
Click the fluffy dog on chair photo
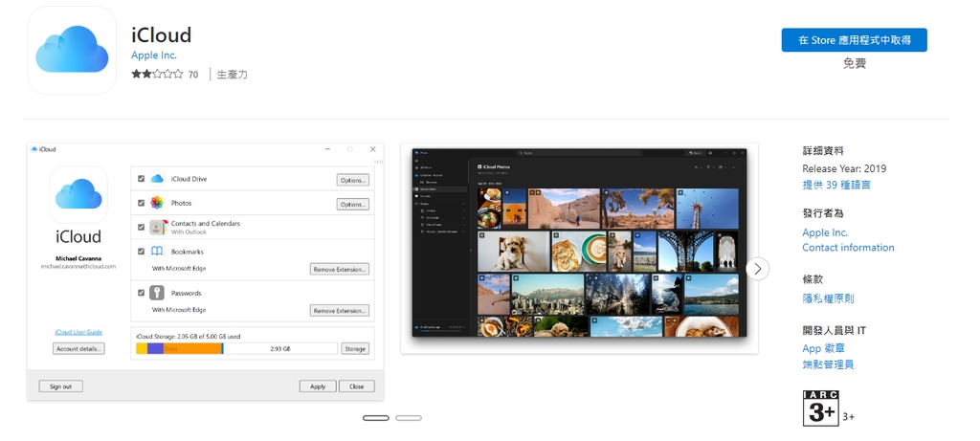point(513,251)
